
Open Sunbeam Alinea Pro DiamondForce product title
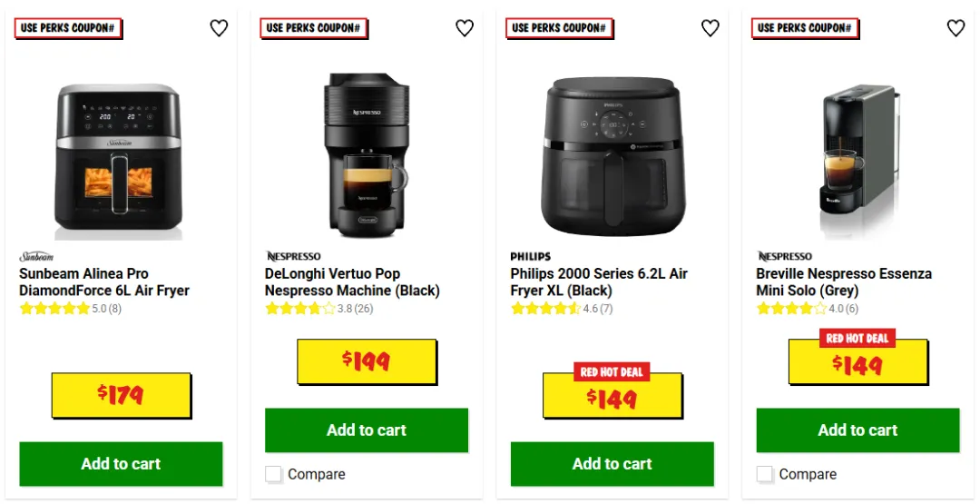tap(104, 282)
